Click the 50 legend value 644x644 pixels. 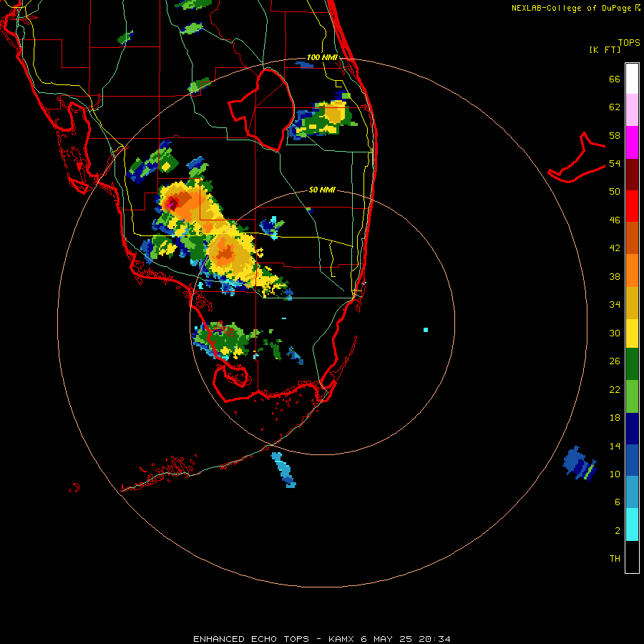pos(615,192)
